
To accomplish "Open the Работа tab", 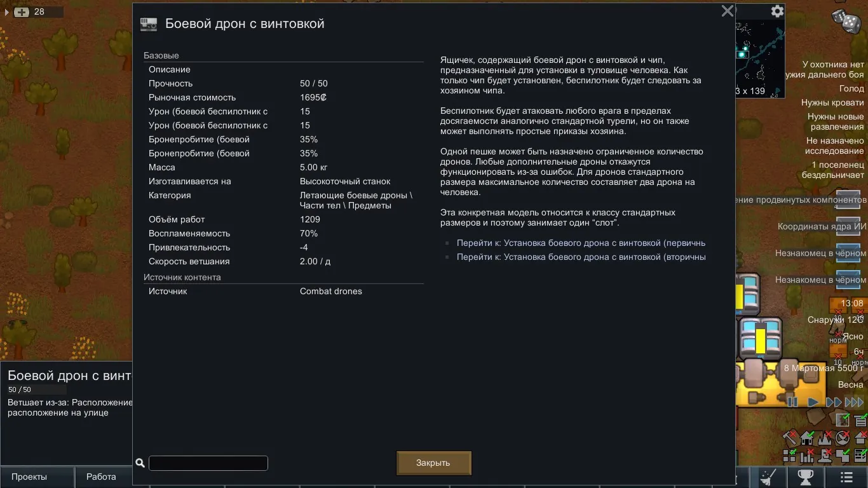I will (101, 477).
